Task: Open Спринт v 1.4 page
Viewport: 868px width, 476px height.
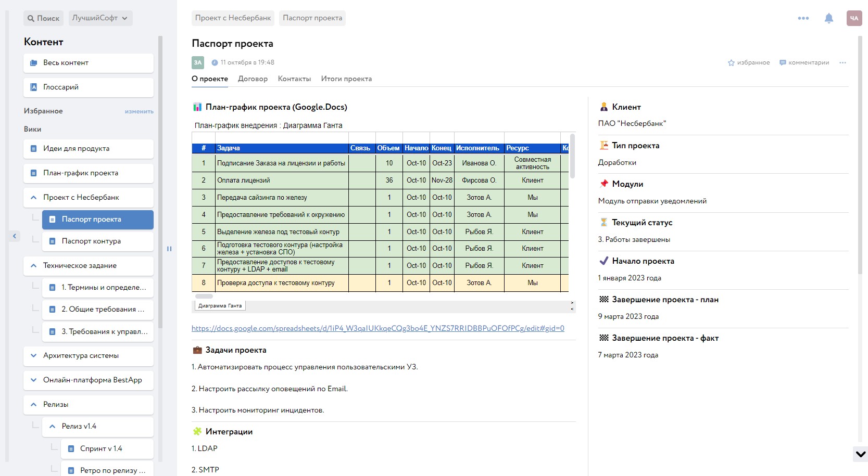Action: 107,449
